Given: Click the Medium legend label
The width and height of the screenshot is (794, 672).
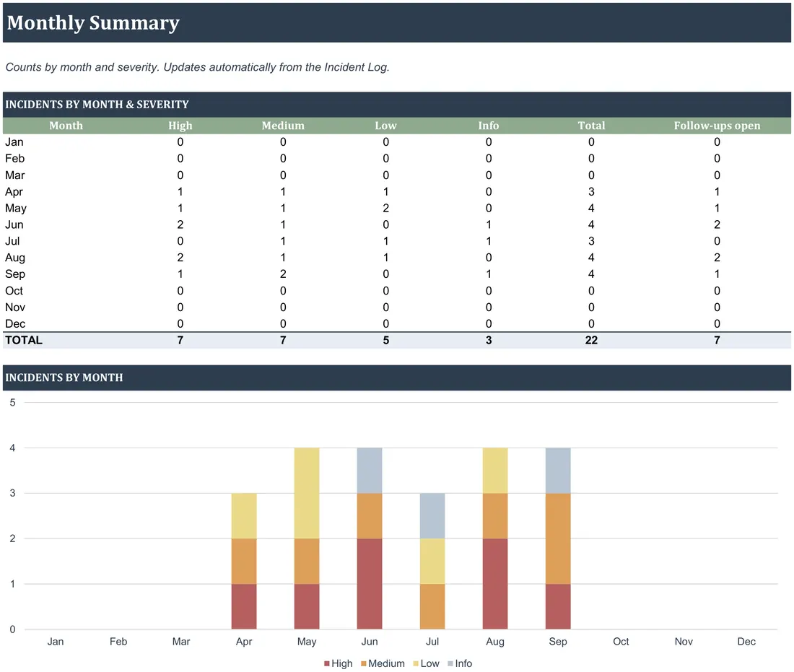Looking at the screenshot, I should tap(386, 663).
